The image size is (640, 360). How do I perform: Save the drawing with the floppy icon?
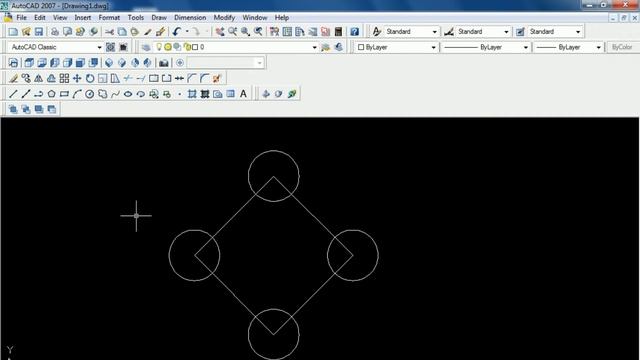point(39,32)
